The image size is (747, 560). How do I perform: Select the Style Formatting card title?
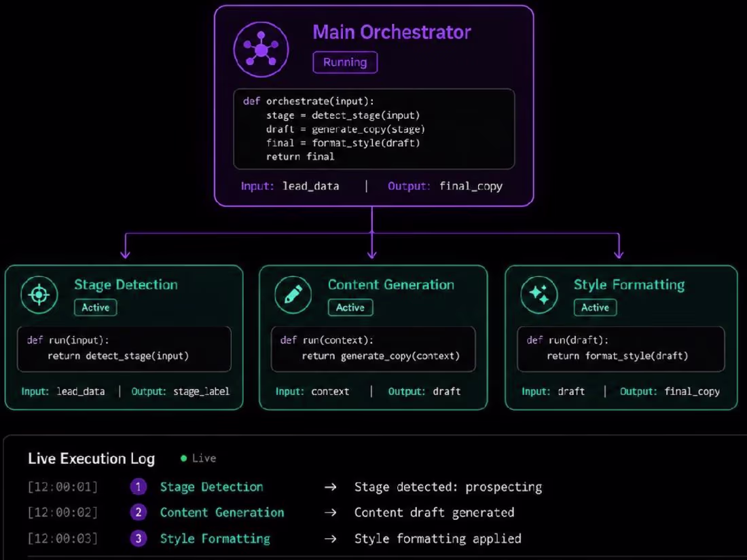coord(629,284)
